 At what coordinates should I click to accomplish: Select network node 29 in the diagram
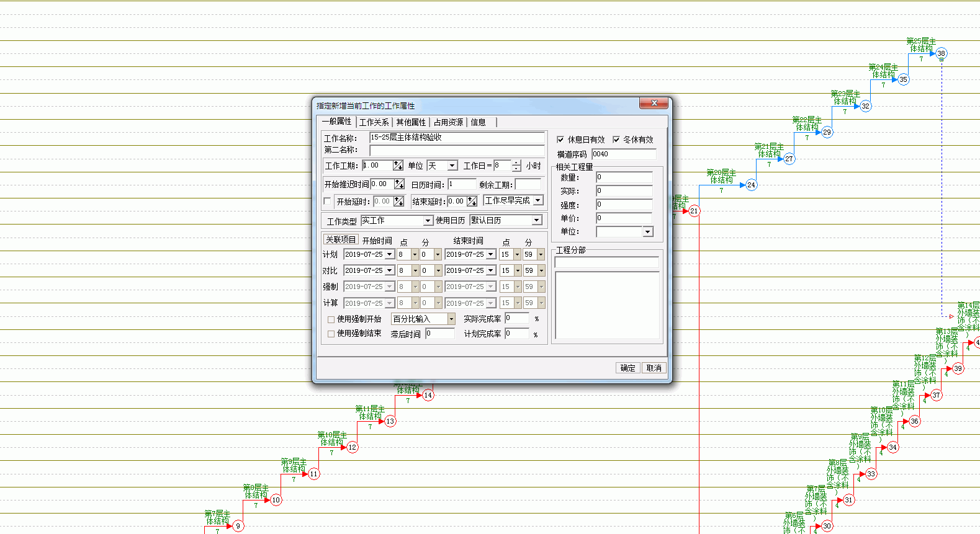(827, 132)
